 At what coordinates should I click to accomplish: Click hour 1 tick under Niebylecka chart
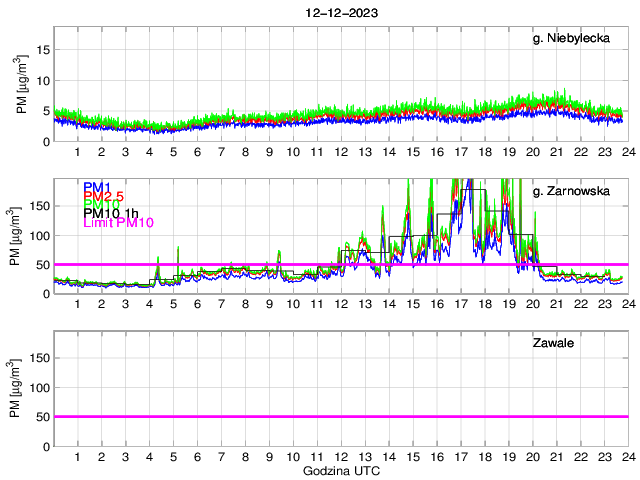click(x=77, y=152)
